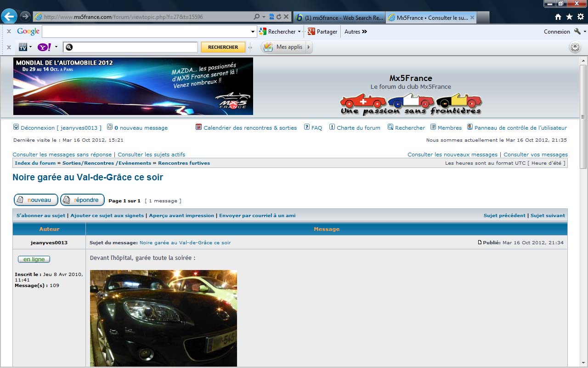This screenshot has width=588, height=368.
Task: Go back with the browser back arrow
Action: pos(9,17)
